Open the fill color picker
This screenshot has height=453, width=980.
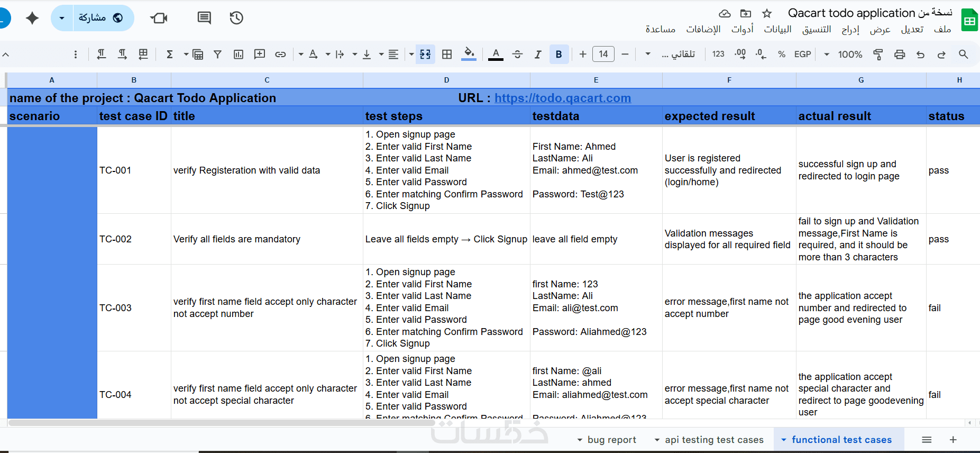[469, 54]
